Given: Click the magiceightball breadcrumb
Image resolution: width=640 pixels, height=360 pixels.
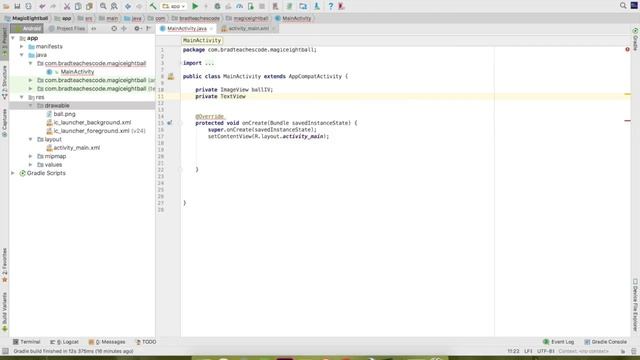Looking at the screenshot, I should tap(247, 18).
